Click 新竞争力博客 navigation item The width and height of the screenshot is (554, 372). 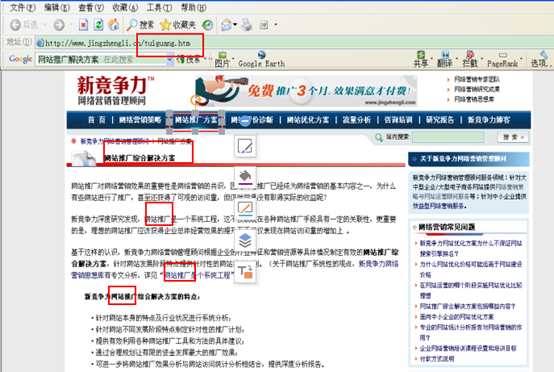tap(489, 120)
